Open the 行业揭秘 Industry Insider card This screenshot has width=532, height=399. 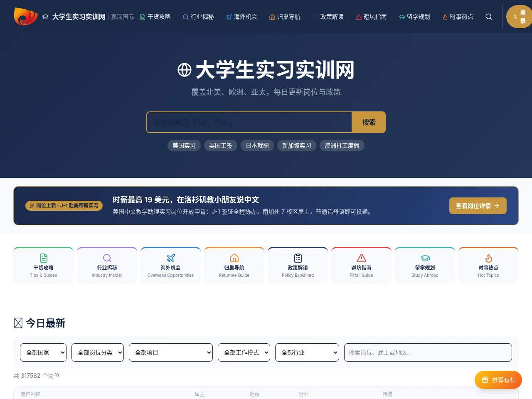[107, 265]
